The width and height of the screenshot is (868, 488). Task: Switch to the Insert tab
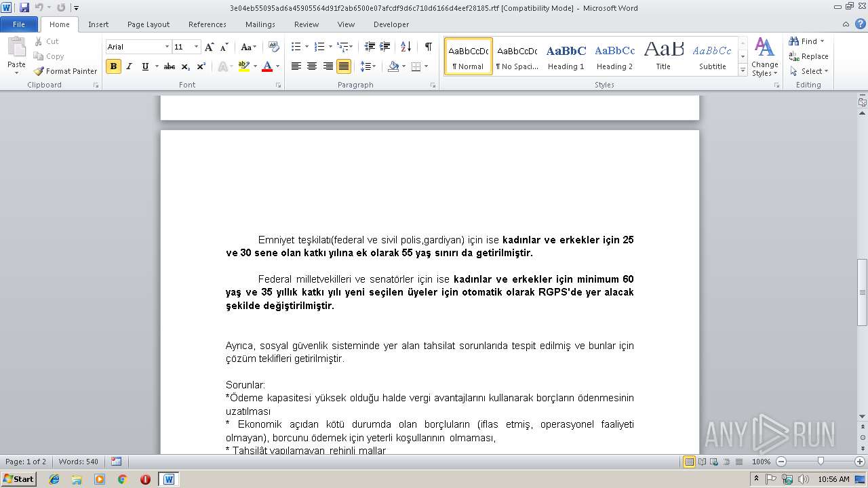click(x=98, y=24)
